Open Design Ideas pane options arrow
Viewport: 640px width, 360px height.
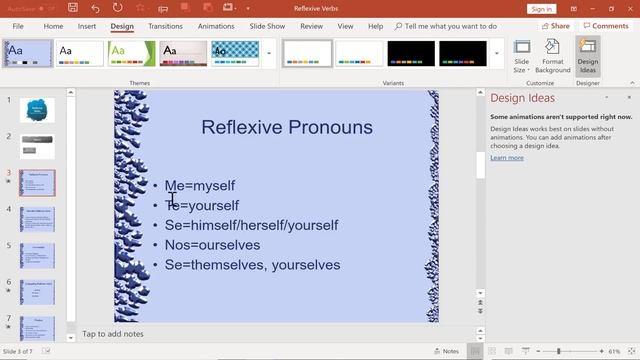click(607, 98)
